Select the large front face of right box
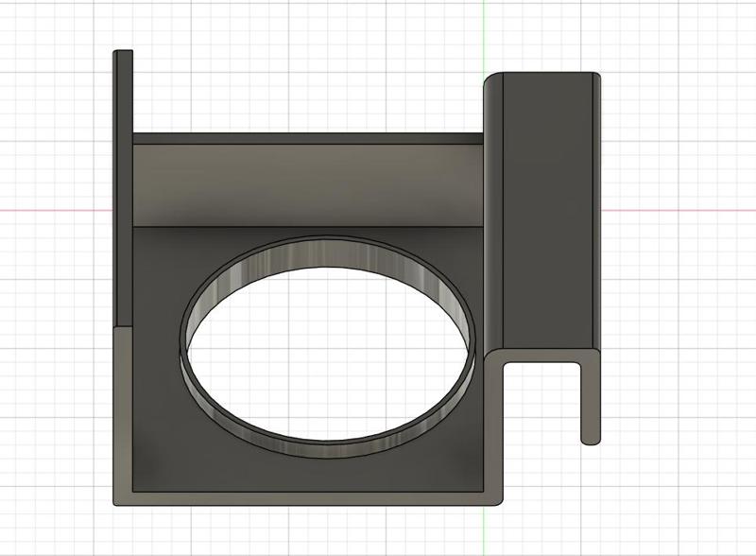 coord(548,210)
